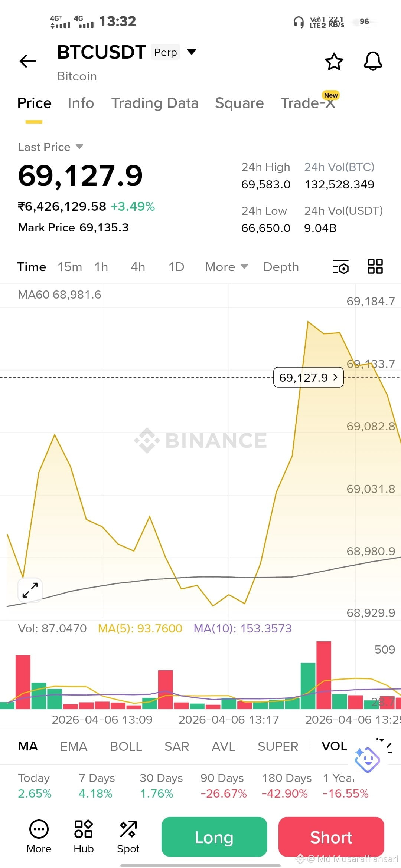
Task: Open price alert bell icon
Action: click(x=373, y=61)
